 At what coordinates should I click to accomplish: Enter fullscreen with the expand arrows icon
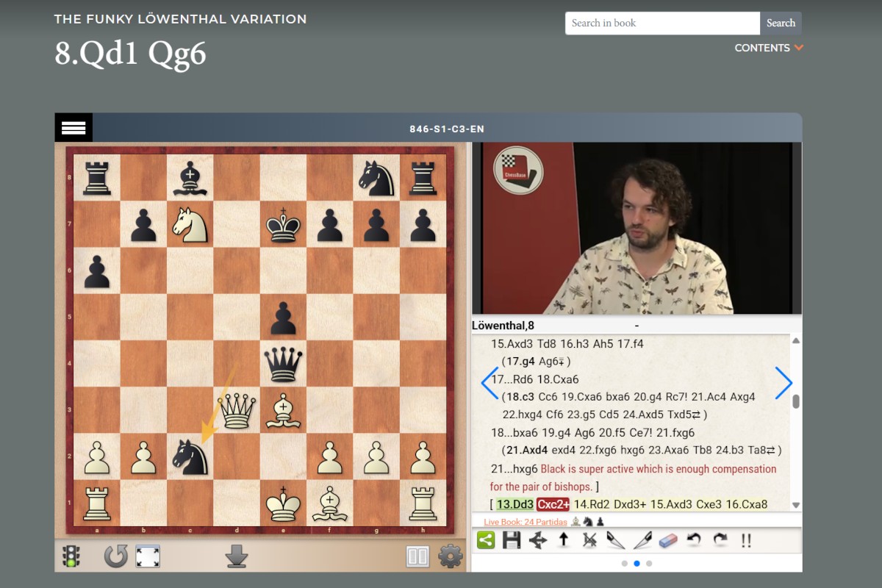(x=146, y=556)
